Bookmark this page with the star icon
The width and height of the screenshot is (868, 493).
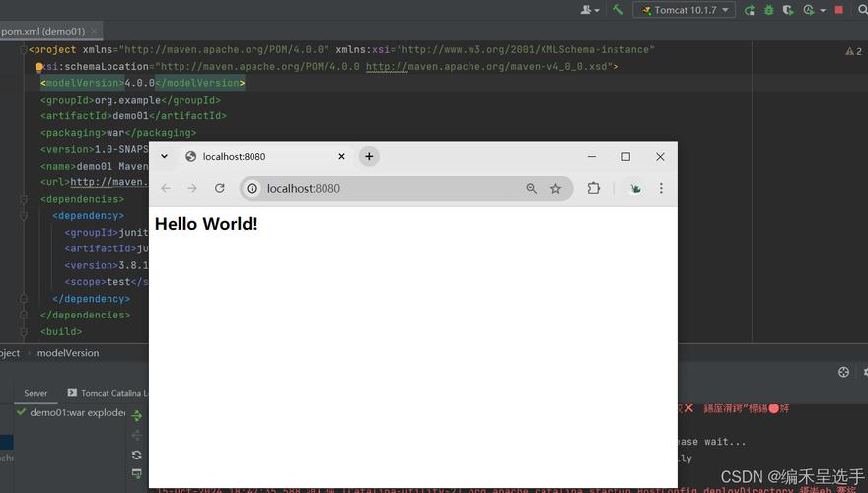[x=555, y=189]
